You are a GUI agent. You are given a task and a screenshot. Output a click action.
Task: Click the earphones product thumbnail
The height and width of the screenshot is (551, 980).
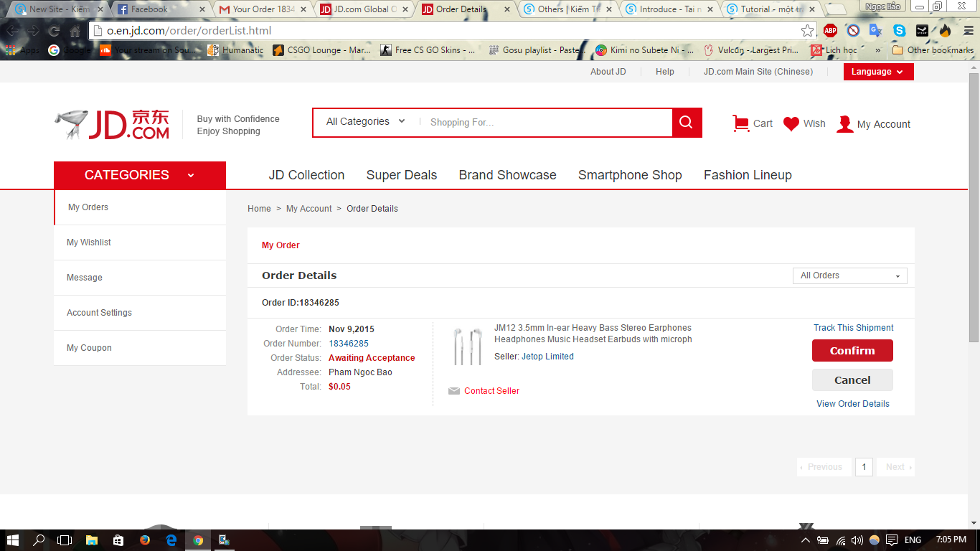[468, 347]
